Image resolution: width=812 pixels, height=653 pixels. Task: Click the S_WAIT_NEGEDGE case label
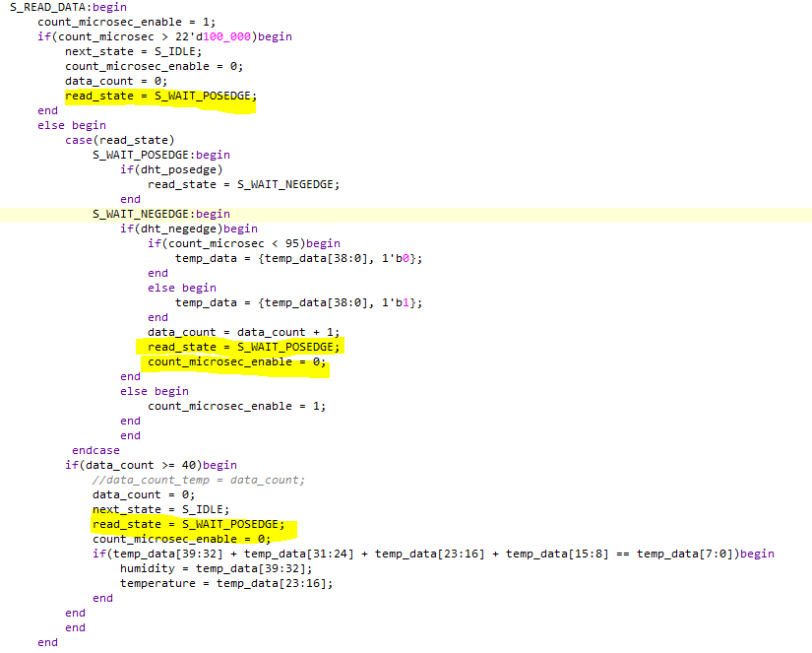(148, 214)
